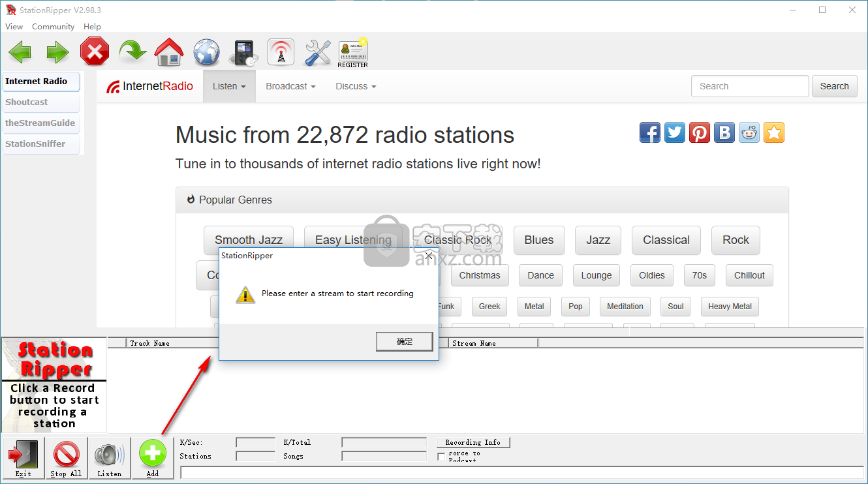Share on VK icon

click(724, 132)
